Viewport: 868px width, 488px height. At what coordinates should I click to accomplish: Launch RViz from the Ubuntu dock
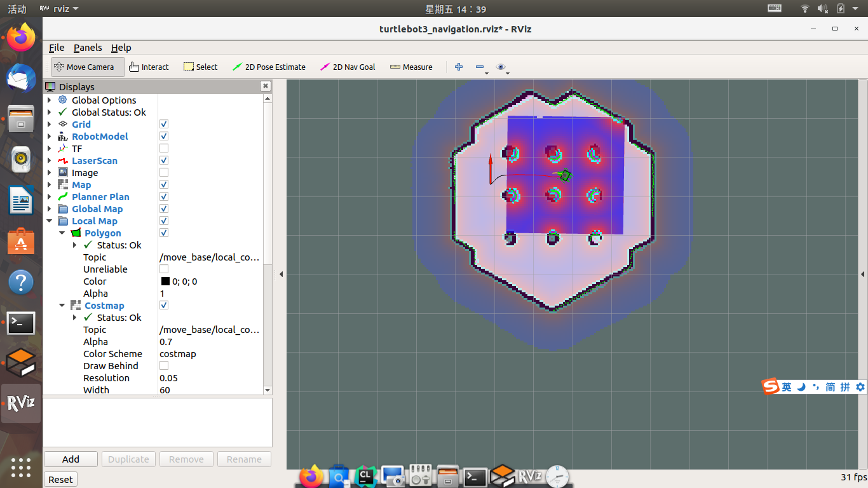coord(21,403)
